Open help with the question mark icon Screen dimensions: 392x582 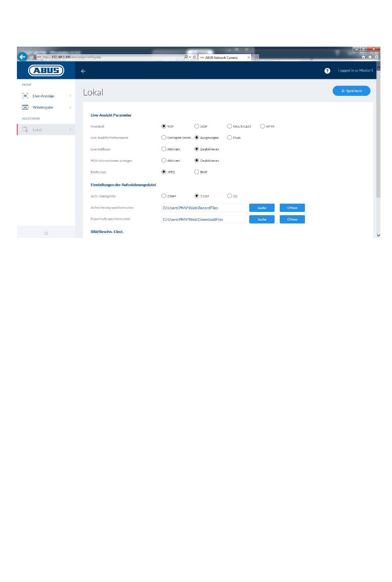coord(327,71)
